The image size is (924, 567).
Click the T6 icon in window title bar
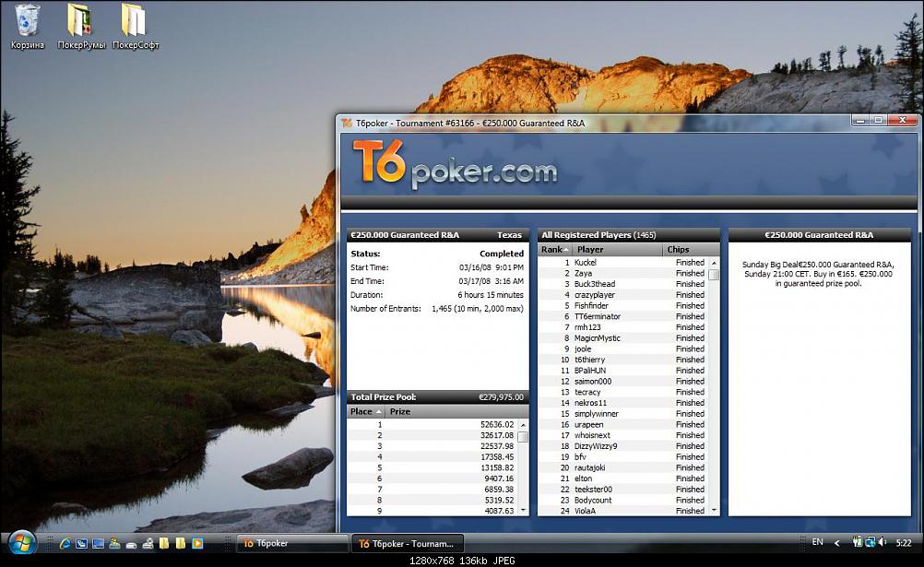click(347, 124)
